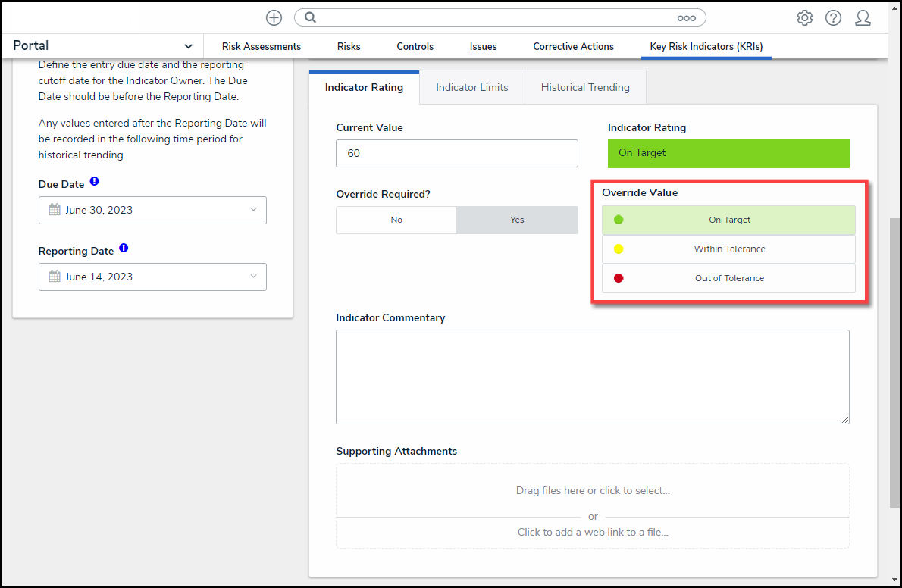902x588 pixels.
Task: Click the search bar ellipsis icon
Action: tap(686, 17)
